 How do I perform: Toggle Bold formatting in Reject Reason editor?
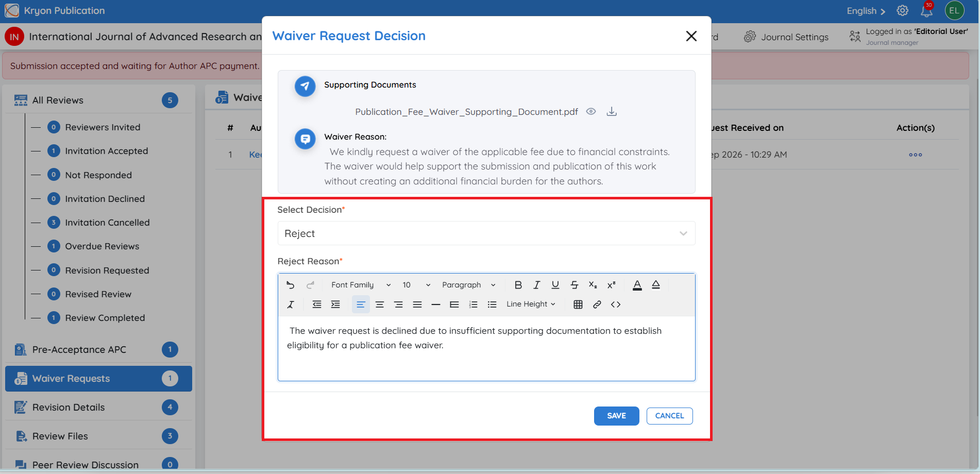click(518, 285)
